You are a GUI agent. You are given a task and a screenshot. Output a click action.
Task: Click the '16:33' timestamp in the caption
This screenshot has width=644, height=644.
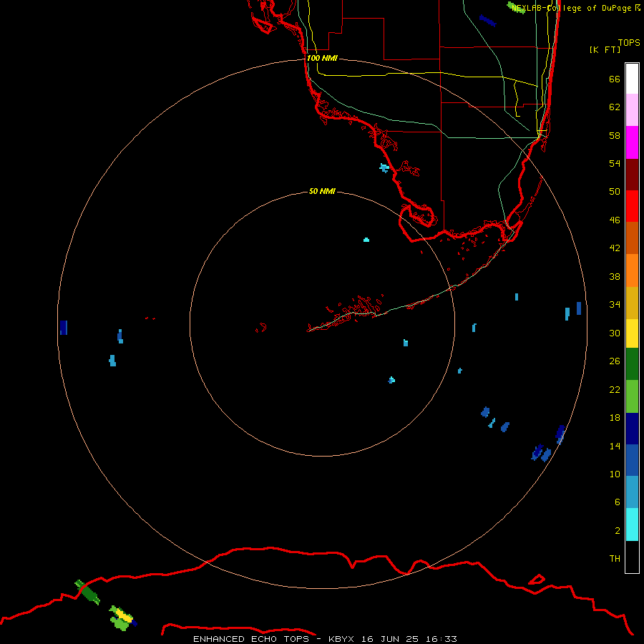tap(441, 639)
